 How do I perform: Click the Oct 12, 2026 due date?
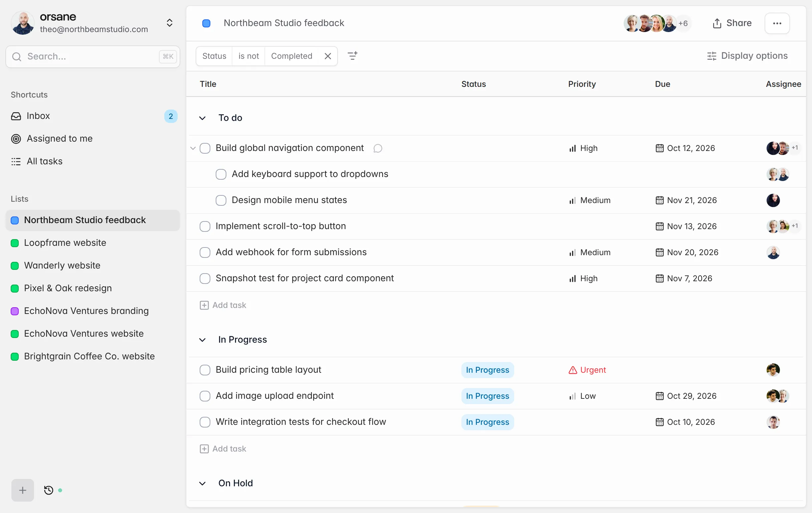[x=685, y=148]
